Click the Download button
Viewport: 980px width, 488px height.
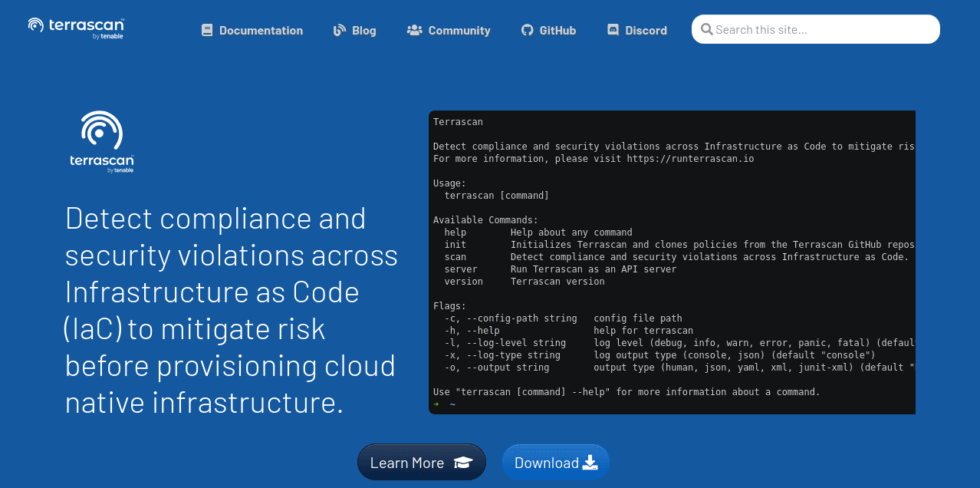click(556, 462)
